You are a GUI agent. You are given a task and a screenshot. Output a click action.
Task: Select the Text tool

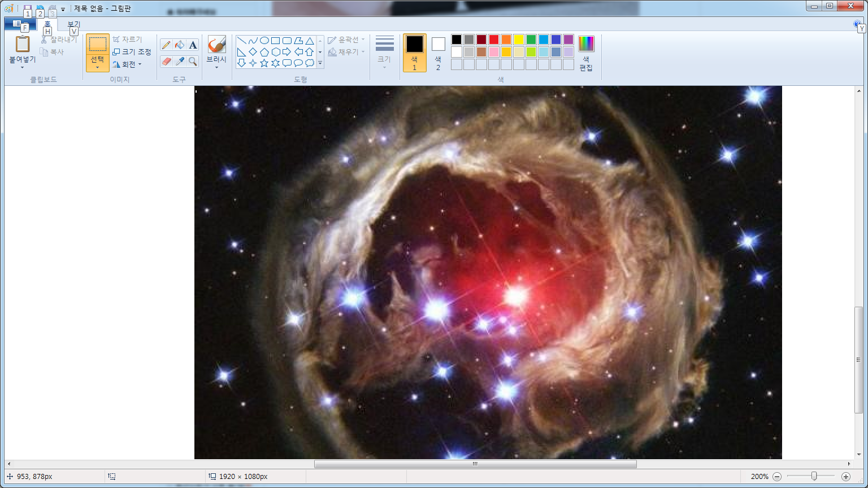[193, 45]
